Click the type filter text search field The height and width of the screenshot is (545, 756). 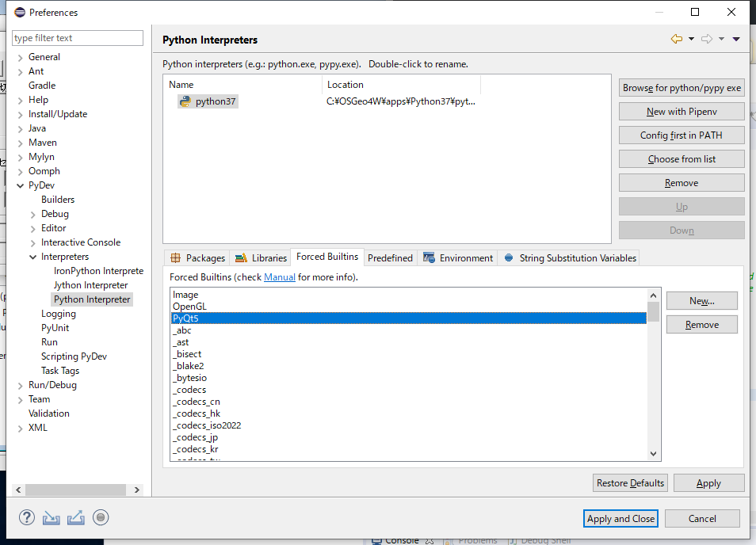click(x=78, y=38)
